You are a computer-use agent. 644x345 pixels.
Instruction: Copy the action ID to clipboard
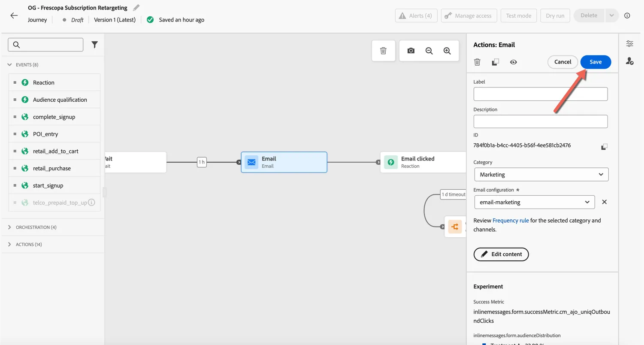(x=604, y=147)
